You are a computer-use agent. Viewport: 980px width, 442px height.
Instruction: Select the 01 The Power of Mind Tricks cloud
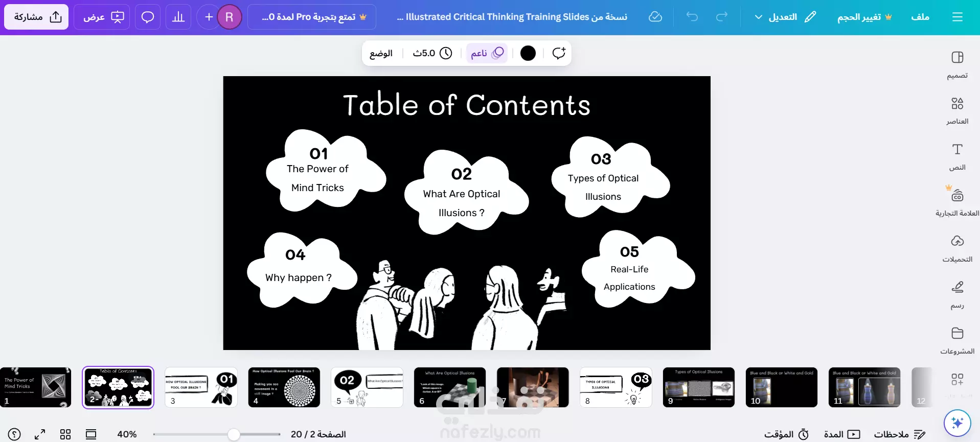325,171
